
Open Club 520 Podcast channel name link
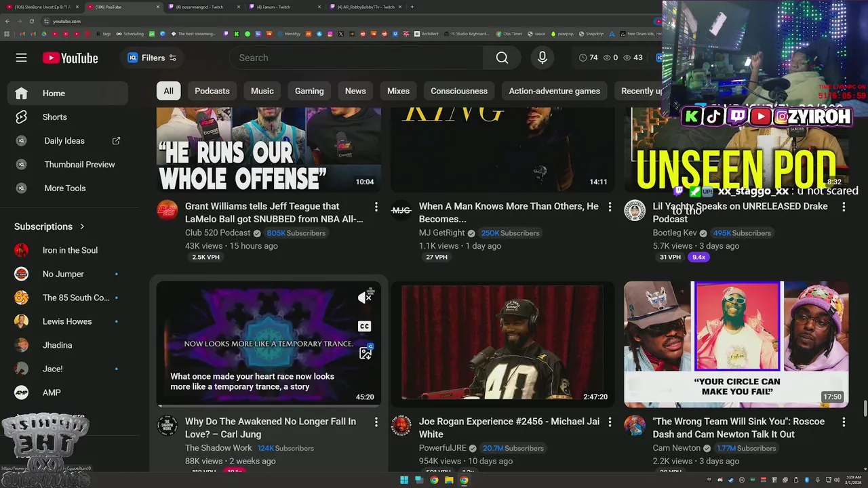click(218, 232)
